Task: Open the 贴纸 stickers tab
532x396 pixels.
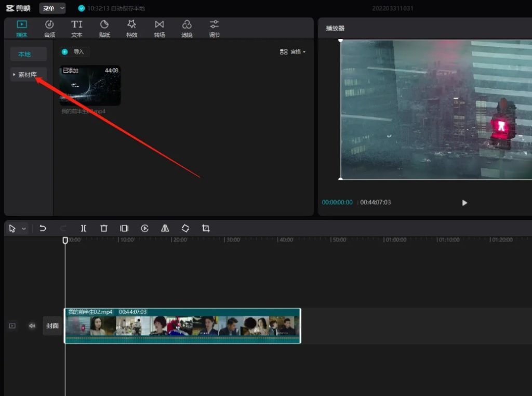Action: click(104, 29)
